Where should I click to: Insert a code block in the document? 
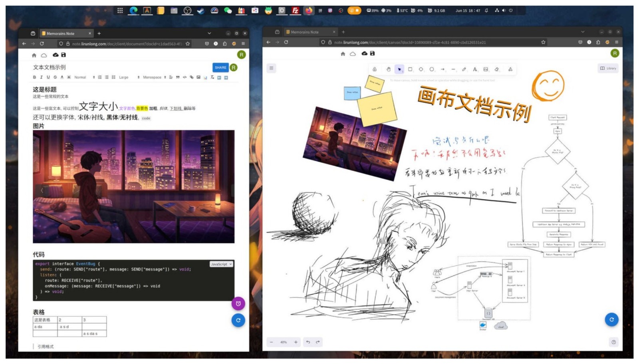coord(185,77)
